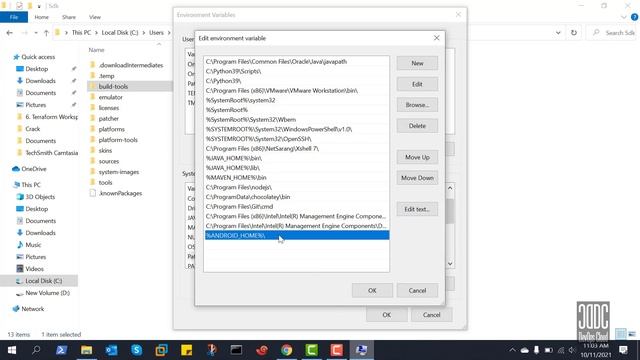Image resolution: width=640 pixels, height=360 pixels.
Task: Open the Windows Start menu
Action: [12, 350]
